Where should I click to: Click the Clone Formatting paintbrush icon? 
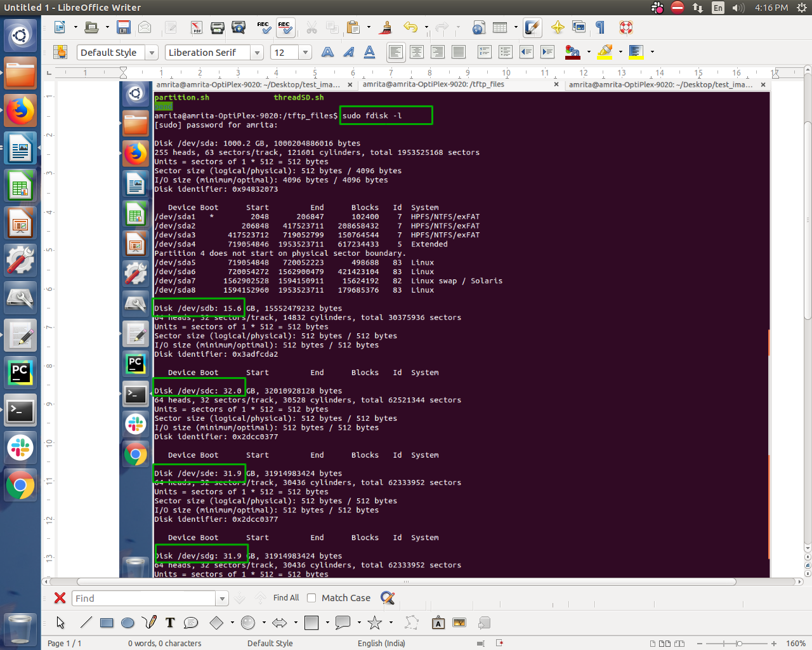pyautogui.click(x=385, y=27)
